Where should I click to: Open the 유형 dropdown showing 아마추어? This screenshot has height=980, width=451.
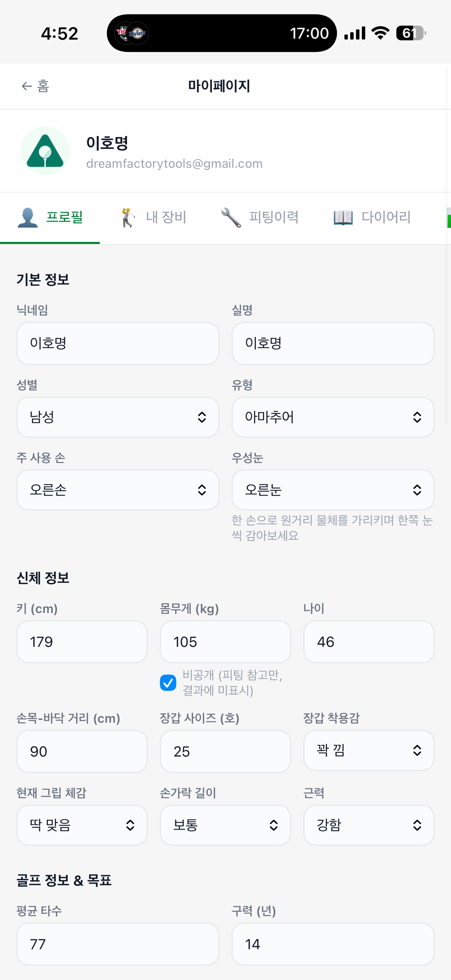pyautogui.click(x=333, y=417)
